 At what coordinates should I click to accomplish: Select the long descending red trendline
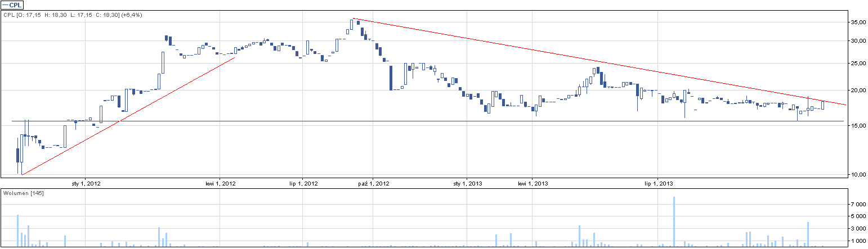tap(599, 62)
